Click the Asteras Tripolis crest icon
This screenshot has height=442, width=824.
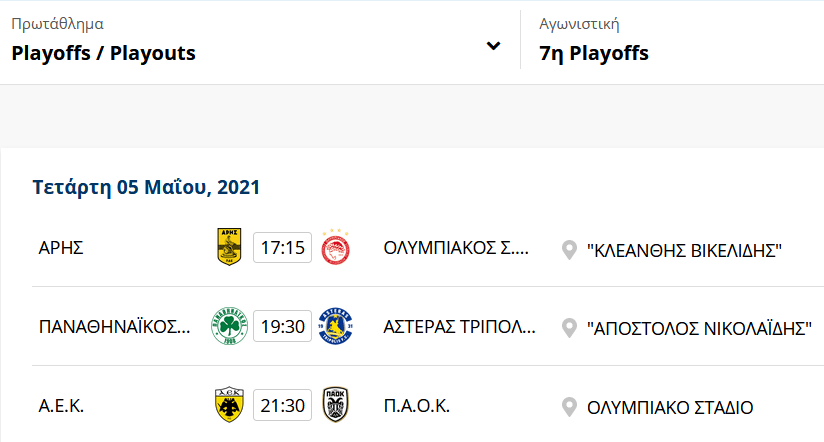pos(334,327)
